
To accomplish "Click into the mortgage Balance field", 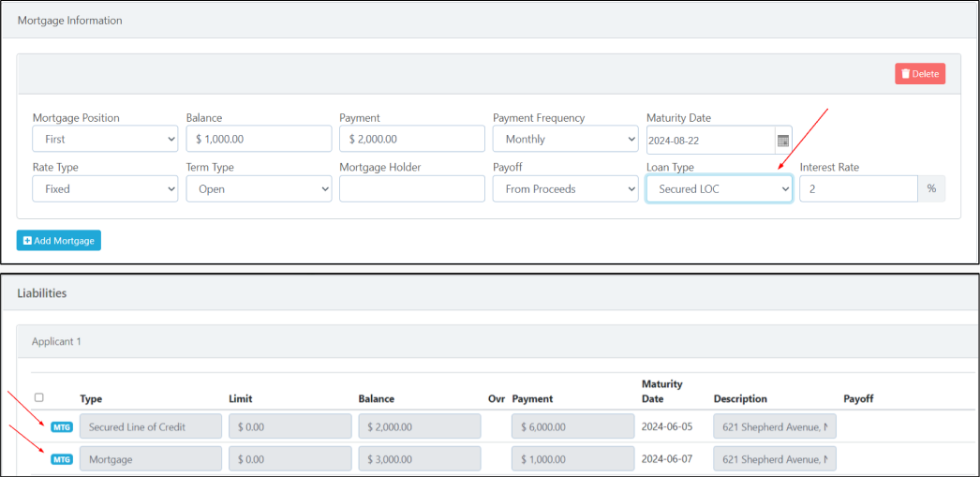I will (259, 140).
